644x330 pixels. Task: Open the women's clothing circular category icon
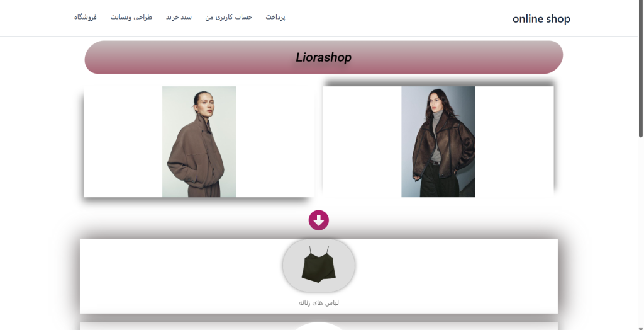click(x=319, y=266)
